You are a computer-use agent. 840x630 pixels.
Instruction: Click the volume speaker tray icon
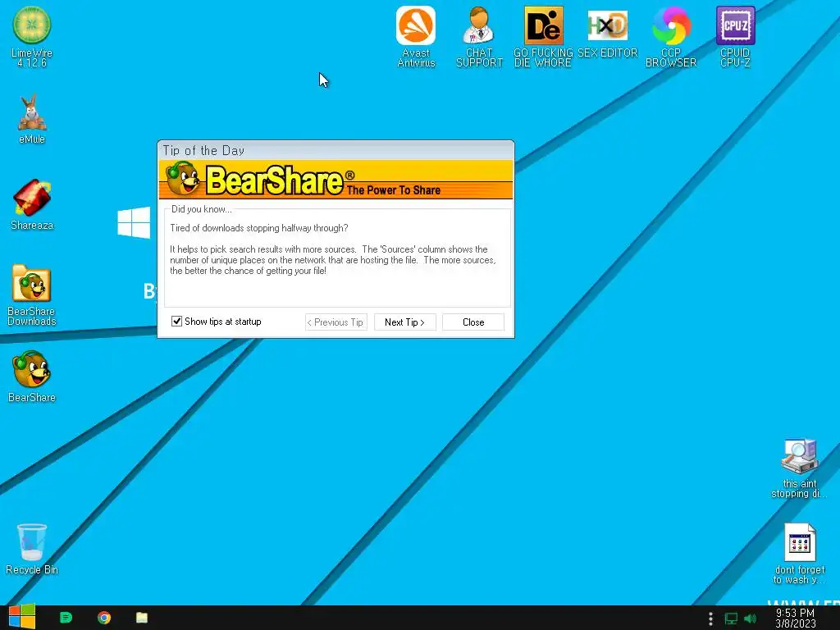point(750,619)
